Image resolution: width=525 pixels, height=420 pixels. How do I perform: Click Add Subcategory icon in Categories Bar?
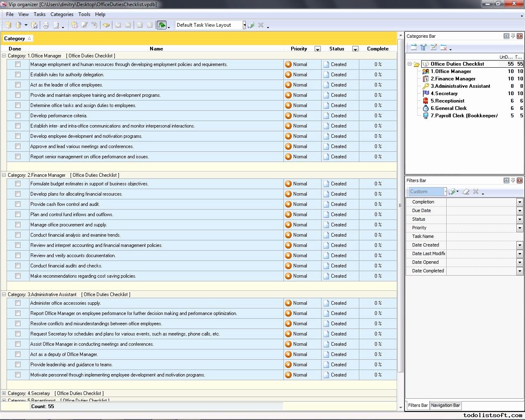[x=424, y=47]
